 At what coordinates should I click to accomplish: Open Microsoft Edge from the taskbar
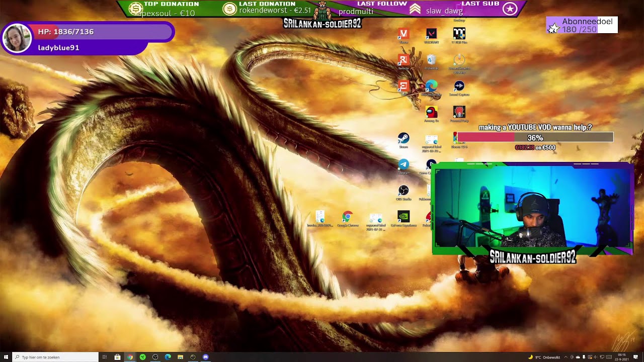pyautogui.click(x=168, y=357)
